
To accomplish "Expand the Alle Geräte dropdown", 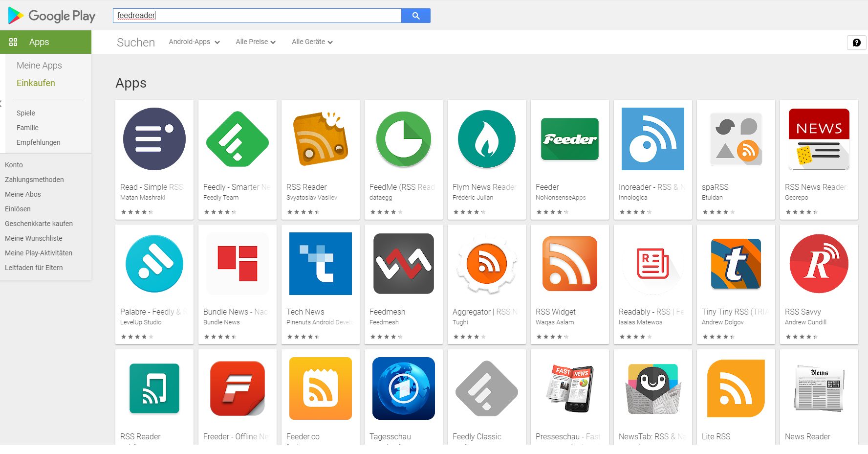I will tap(312, 42).
